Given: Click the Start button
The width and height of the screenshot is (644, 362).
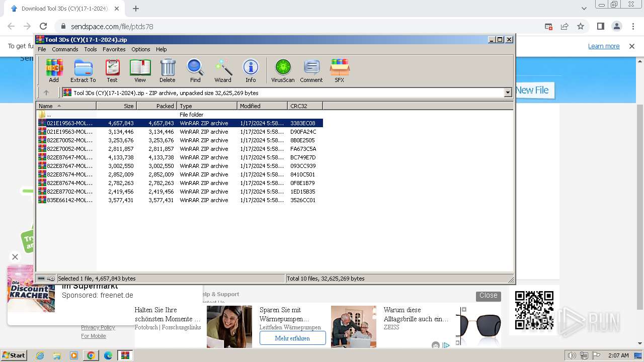Looking at the screenshot, I should 14,355.
